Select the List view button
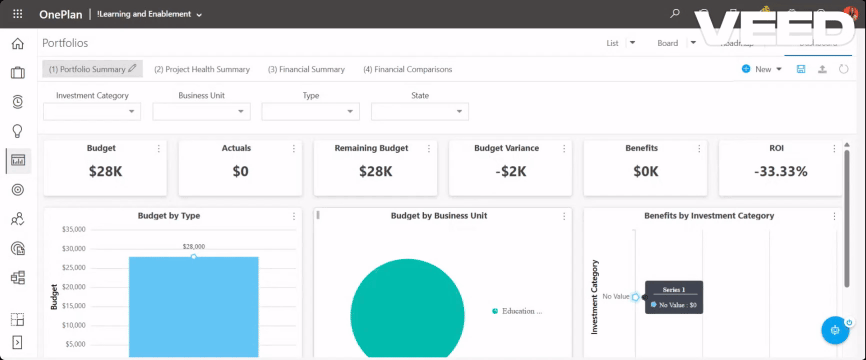The width and height of the screenshot is (866, 360). [612, 43]
